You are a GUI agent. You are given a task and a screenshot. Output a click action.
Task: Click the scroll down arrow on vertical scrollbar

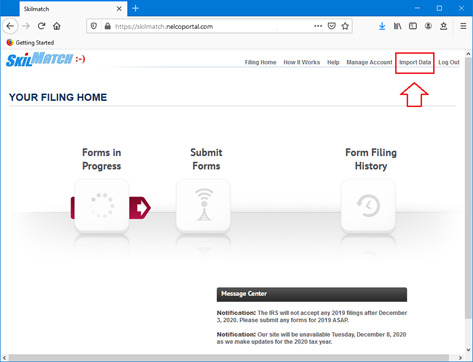[468, 350]
